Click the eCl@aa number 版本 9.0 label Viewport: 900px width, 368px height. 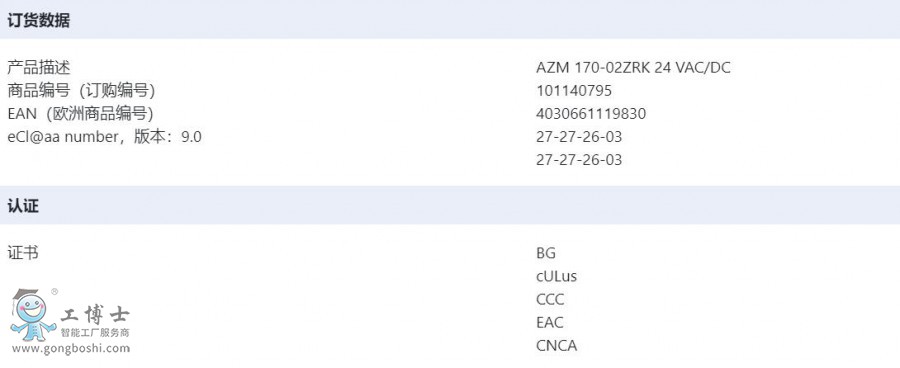pyautogui.click(x=104, y=137)
